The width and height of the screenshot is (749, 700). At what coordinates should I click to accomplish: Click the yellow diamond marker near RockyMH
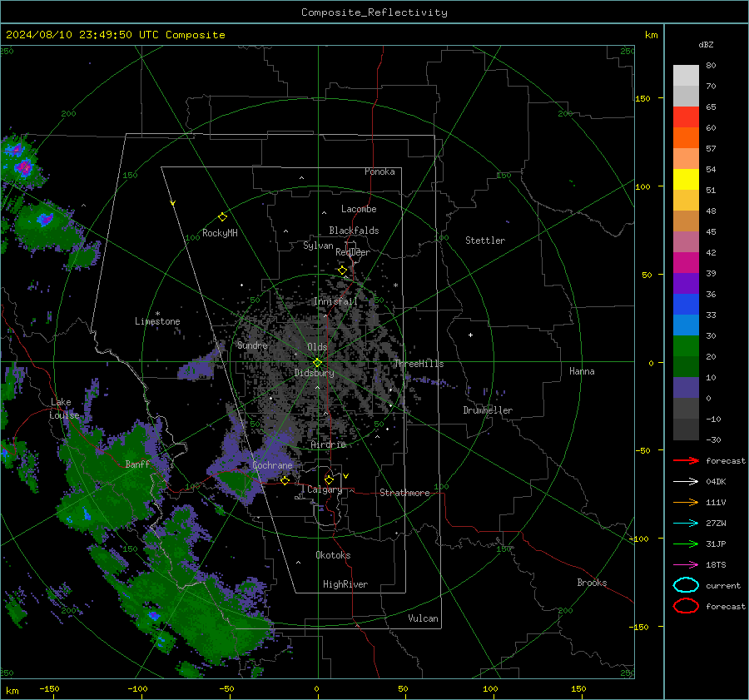222,217
